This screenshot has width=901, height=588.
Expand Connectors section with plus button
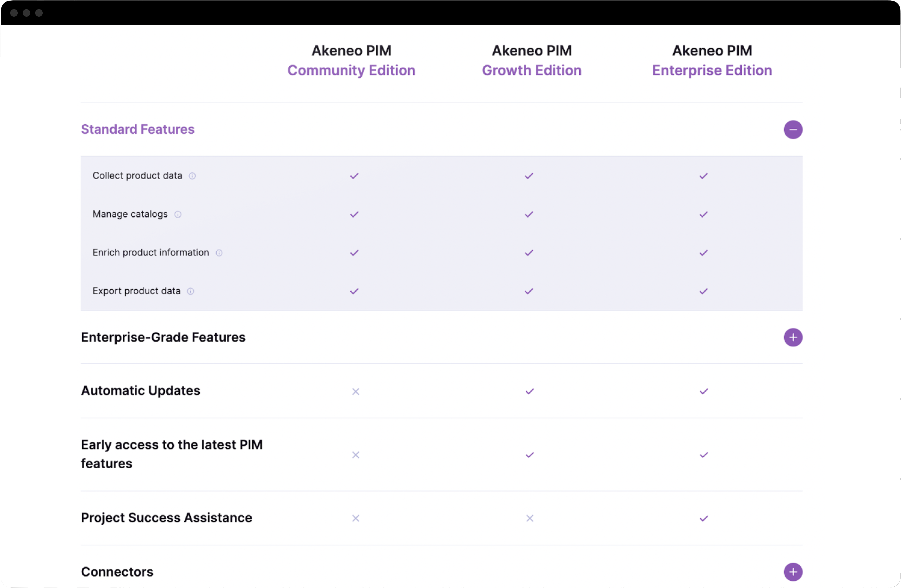point(793,572)
